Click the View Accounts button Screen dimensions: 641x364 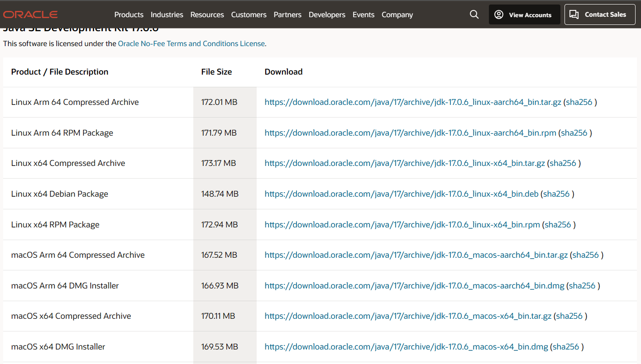coord(524,14)
